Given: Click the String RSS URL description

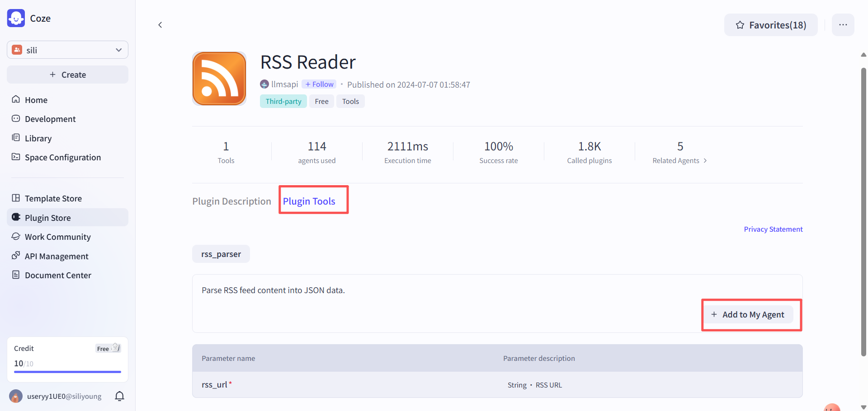Looking at the screenshot, I should click(535, 385).
